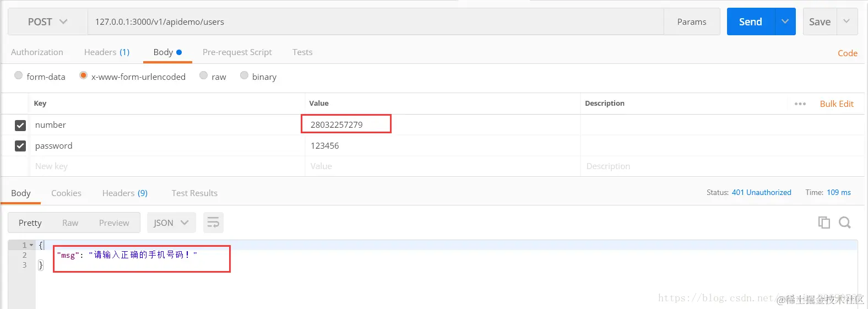Edit the 'number' key cell

[x=166, y=124]
